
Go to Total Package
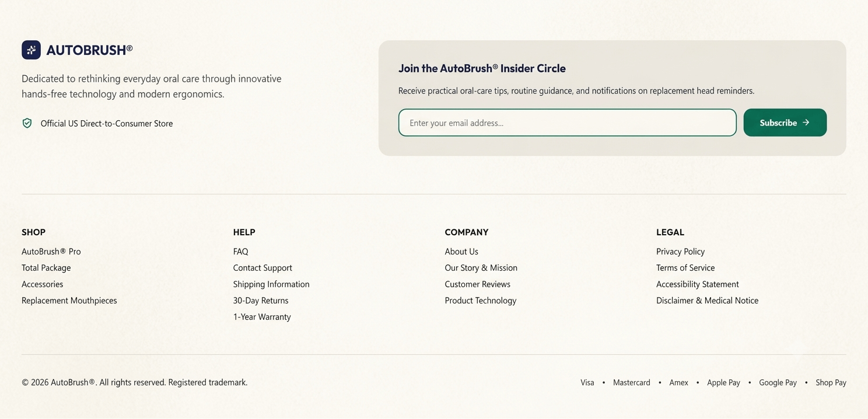tap(46, 268)
